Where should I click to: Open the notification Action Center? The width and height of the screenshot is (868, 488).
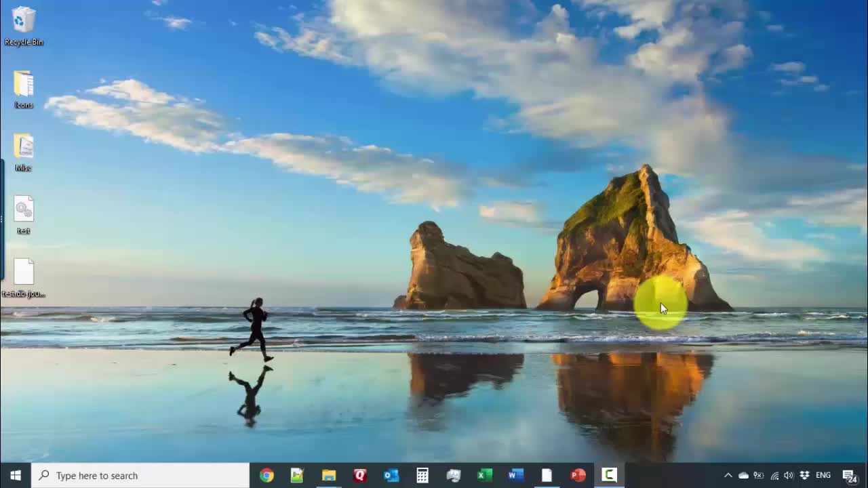(x=849, y=475)
